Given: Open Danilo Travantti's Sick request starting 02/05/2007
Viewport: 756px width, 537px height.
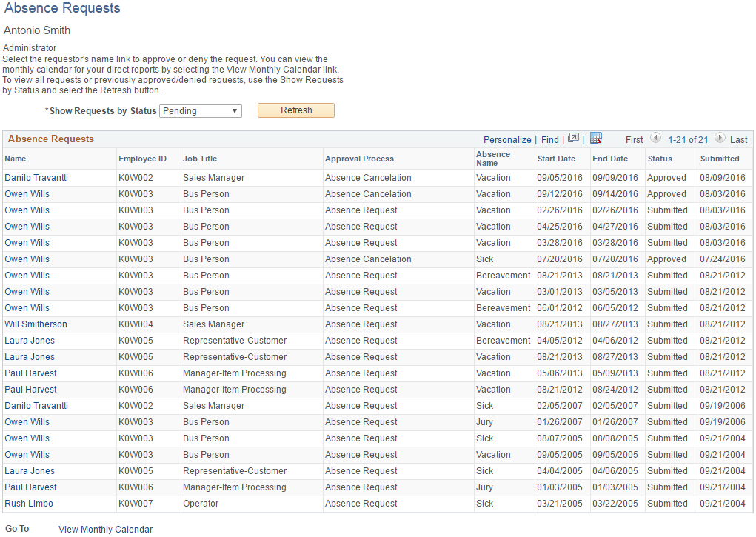Looking at the screenshot, I should pyautogui.click(x=36, y=406).
